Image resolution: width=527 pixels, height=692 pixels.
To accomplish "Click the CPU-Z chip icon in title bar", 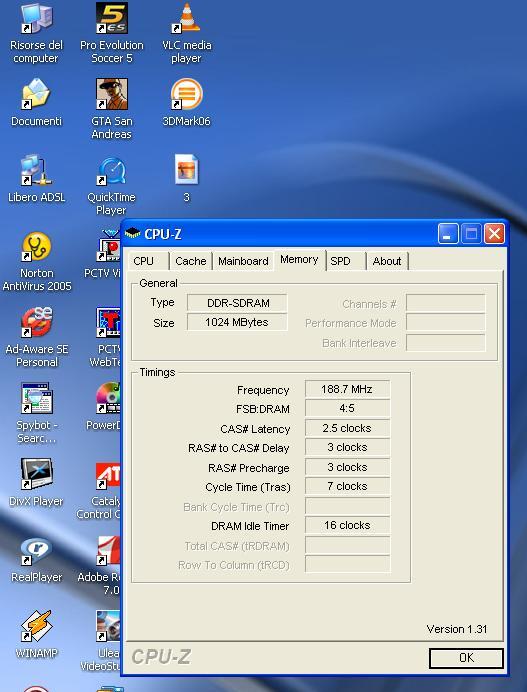I will (x=132, y=234).
